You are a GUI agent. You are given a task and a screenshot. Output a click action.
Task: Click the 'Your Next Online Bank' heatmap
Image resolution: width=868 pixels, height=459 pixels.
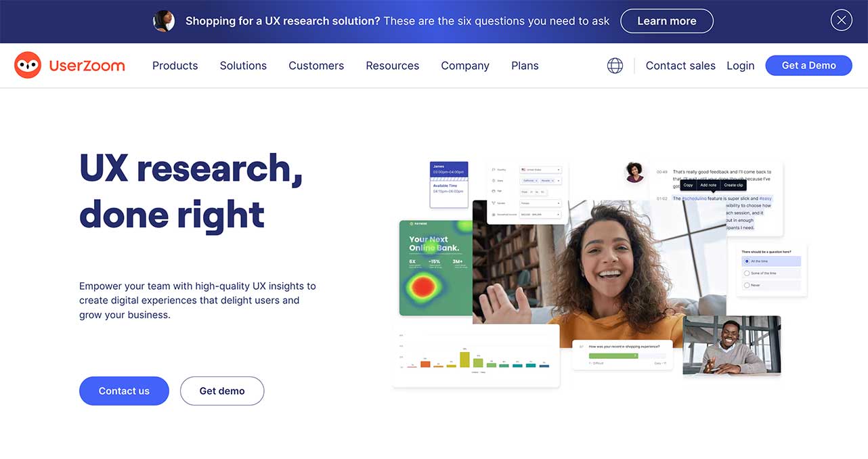pyautogui.click(x=435, y=268)
